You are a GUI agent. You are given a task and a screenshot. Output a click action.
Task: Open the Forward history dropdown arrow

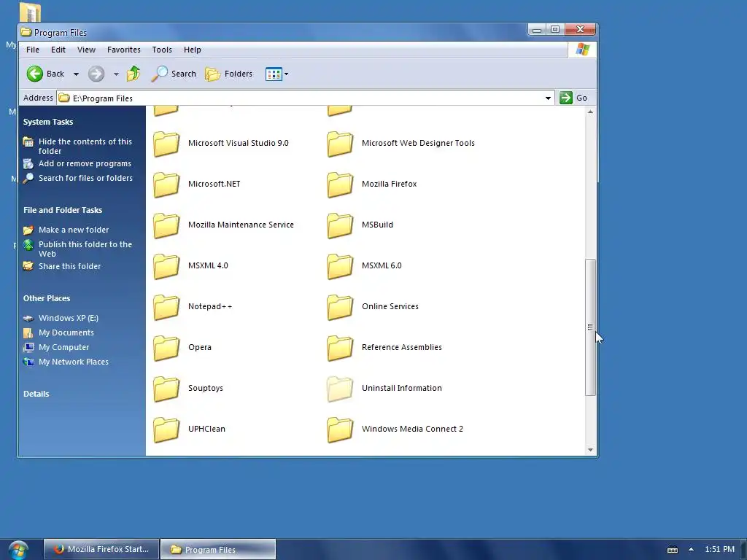pos(116,74)
